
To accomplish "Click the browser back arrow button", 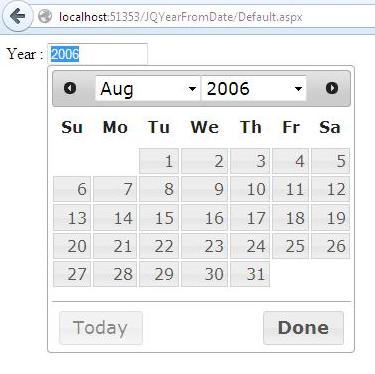I will tap(17, 16).
